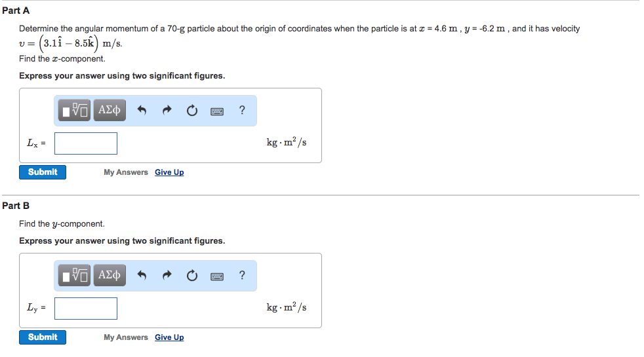The height and width of the screenshot is (357, 644).
Task: Submit the Part A answer
Action: click(43, 172)
